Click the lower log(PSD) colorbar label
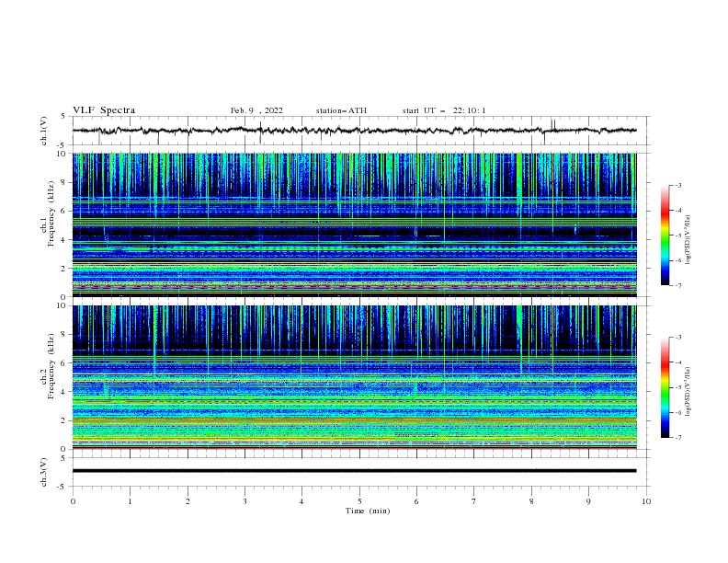Viewport: 728px width, 563px height. click(688, 391)
